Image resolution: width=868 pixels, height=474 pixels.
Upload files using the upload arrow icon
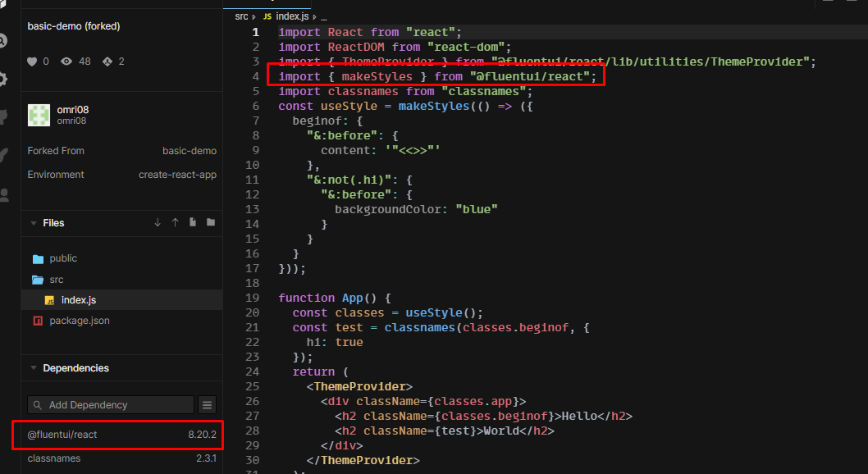(174, 223)
